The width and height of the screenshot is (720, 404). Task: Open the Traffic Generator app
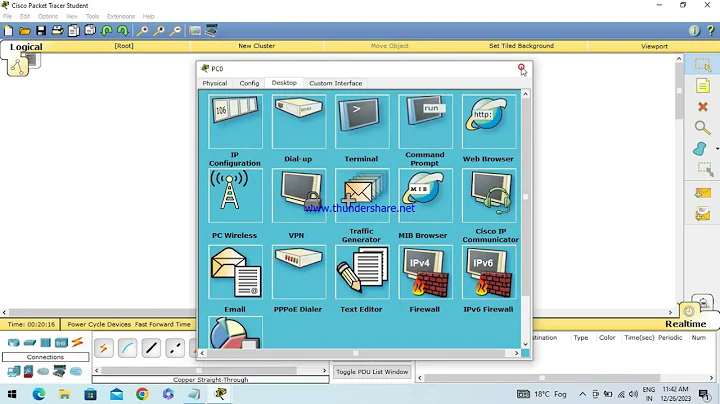[x=362, y=196]
